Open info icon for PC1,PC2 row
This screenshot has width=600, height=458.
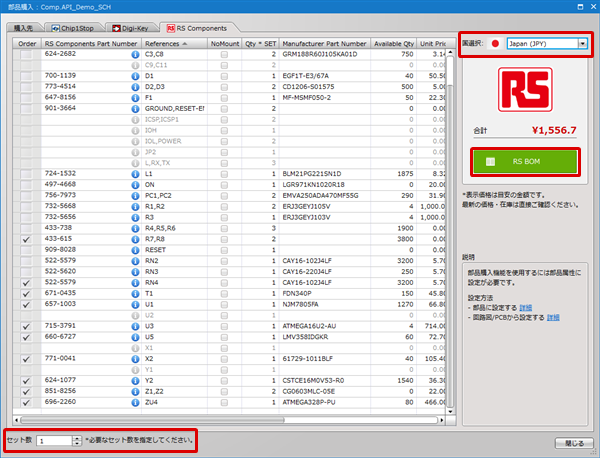click(135, 196)
